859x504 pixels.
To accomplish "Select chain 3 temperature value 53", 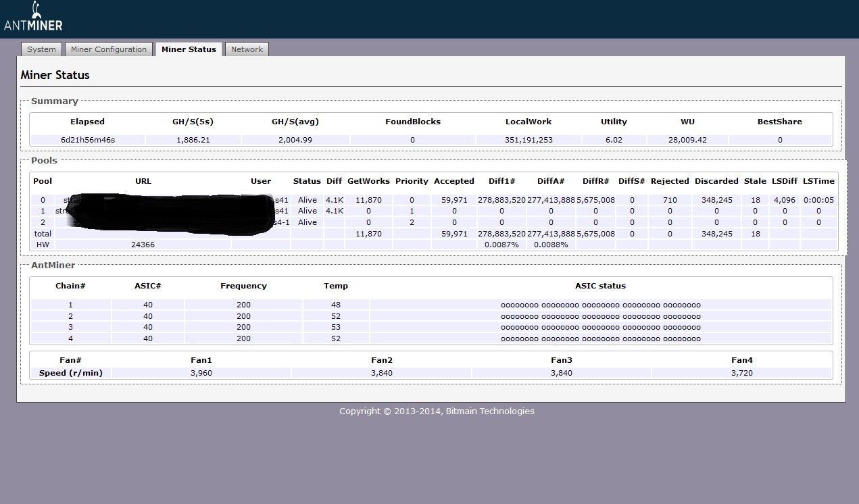I will pyautogui.click(x=336, y=327).
